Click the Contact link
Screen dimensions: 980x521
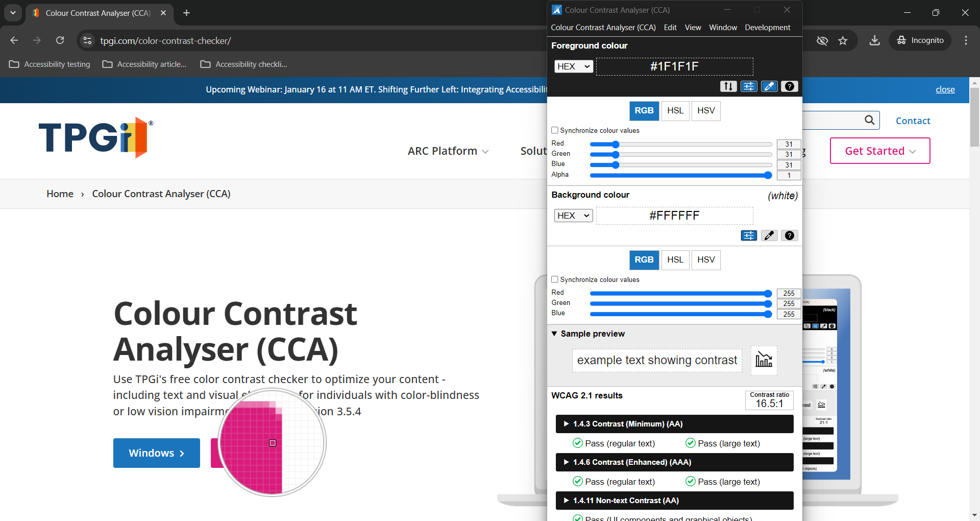913,121
